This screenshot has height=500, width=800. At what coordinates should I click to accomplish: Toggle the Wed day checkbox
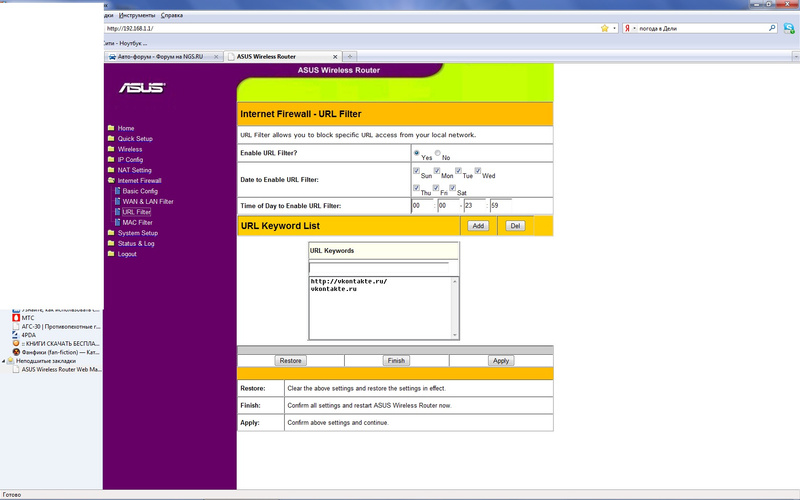478,171
